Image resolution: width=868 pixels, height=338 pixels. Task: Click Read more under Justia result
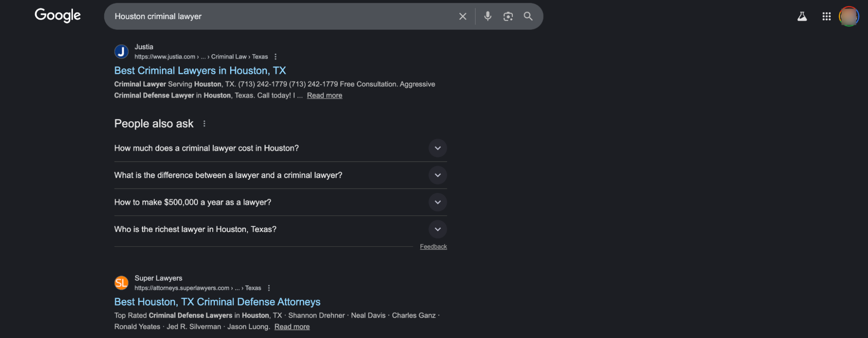pyautogui.click(x=324, y=96)
